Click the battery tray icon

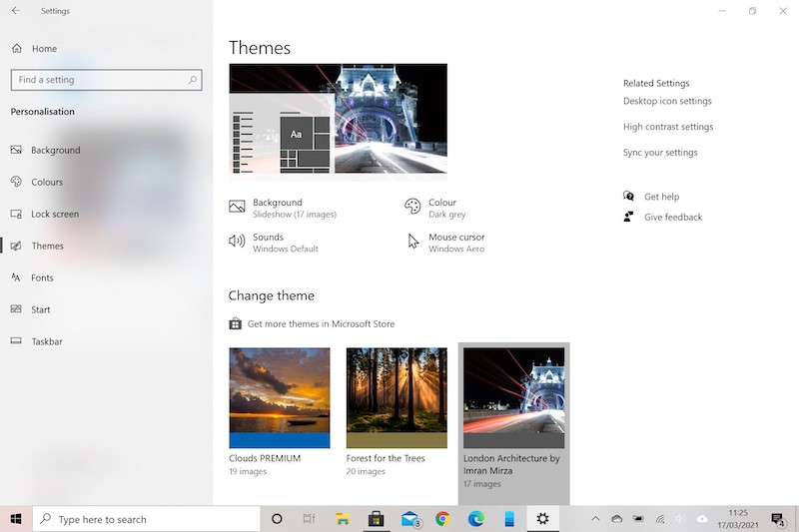(x=638, y=519)
